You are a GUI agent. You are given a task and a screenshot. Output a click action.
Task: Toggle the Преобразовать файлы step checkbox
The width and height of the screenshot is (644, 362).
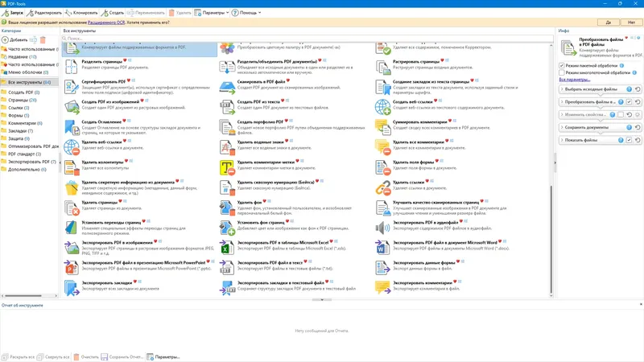(x=629, y=102)
